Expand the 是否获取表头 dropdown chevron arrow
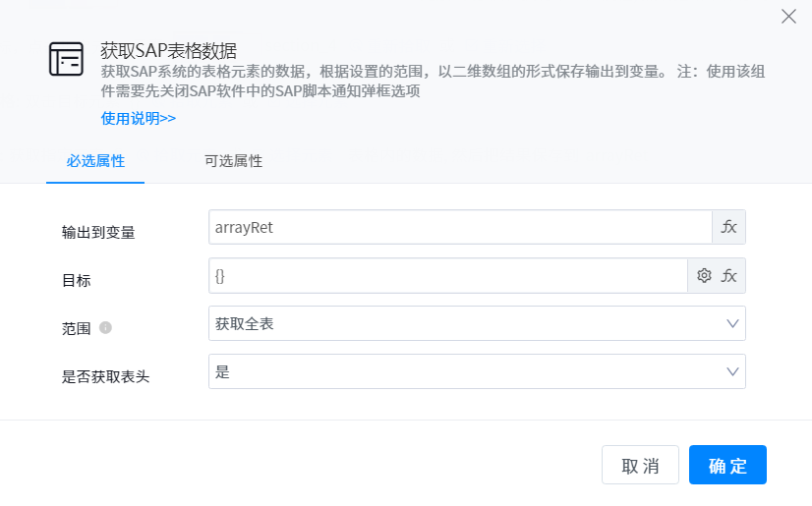The height and width of the screenshot is (506, 812). (x=732, y=371)
